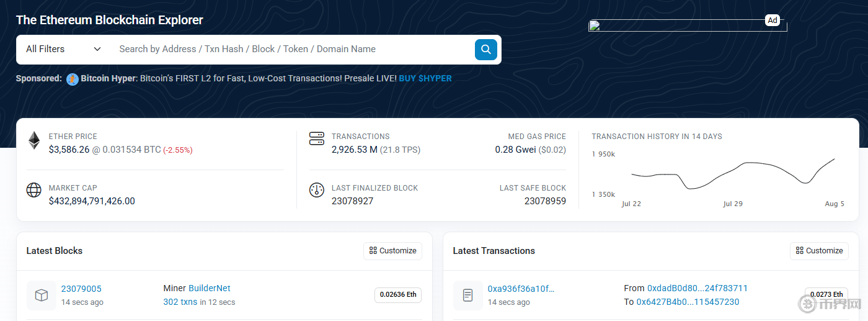Viewport: 868px width, 321px height.
Task: Click the blue search magnifier button
Action: [x=485, y=50]
